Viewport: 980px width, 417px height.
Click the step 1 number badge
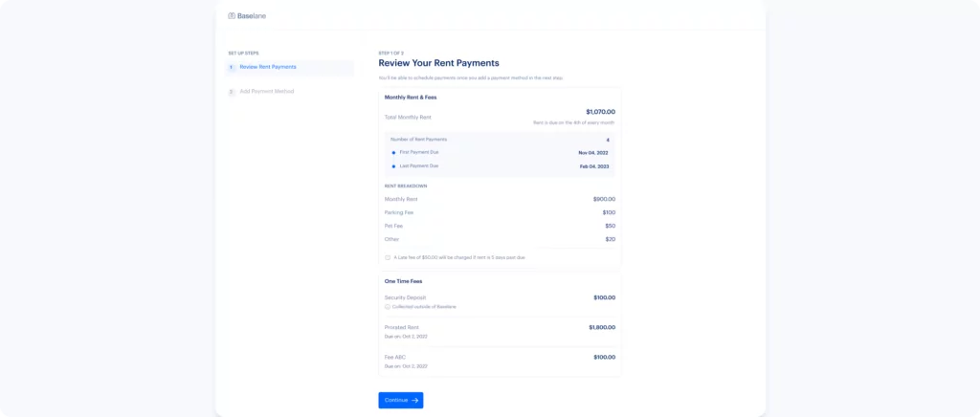232,67
